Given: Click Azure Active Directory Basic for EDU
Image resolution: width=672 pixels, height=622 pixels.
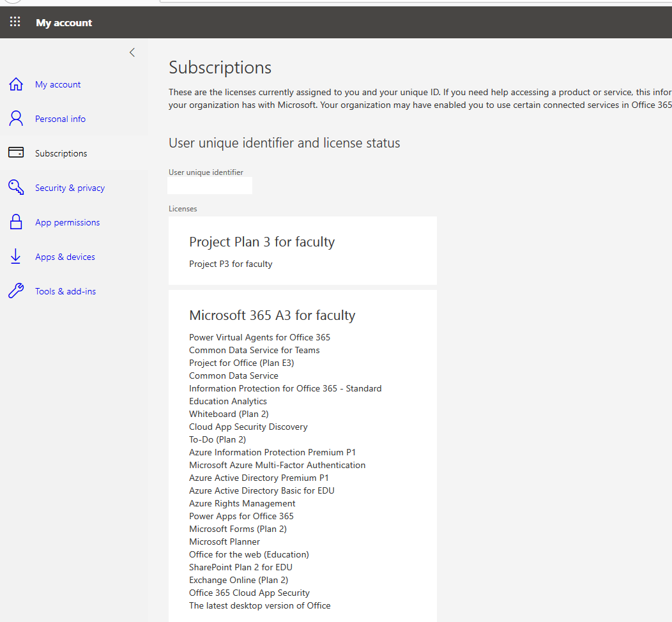Looking at the screenshot, I should click(x=262, y=491).
